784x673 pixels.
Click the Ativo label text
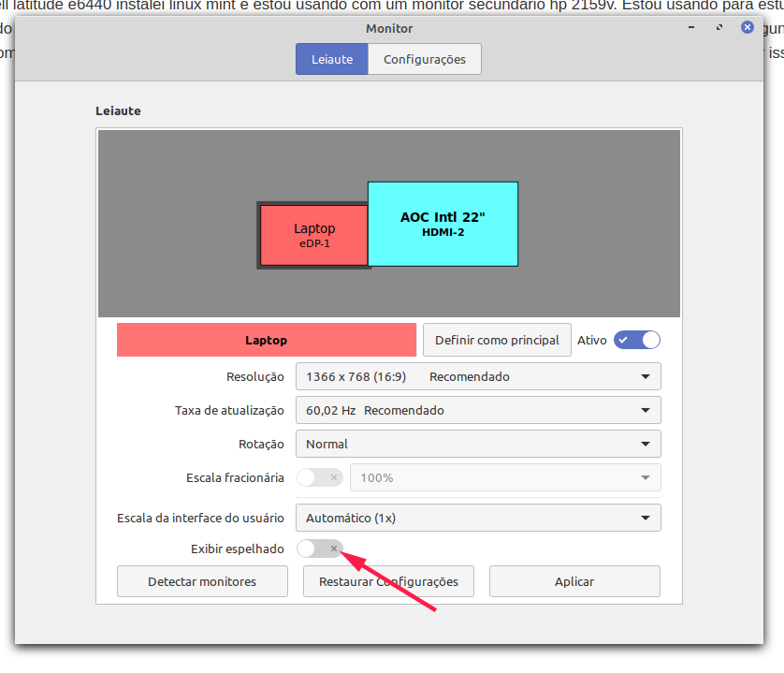pyautogui.click(x=592, y=341)
